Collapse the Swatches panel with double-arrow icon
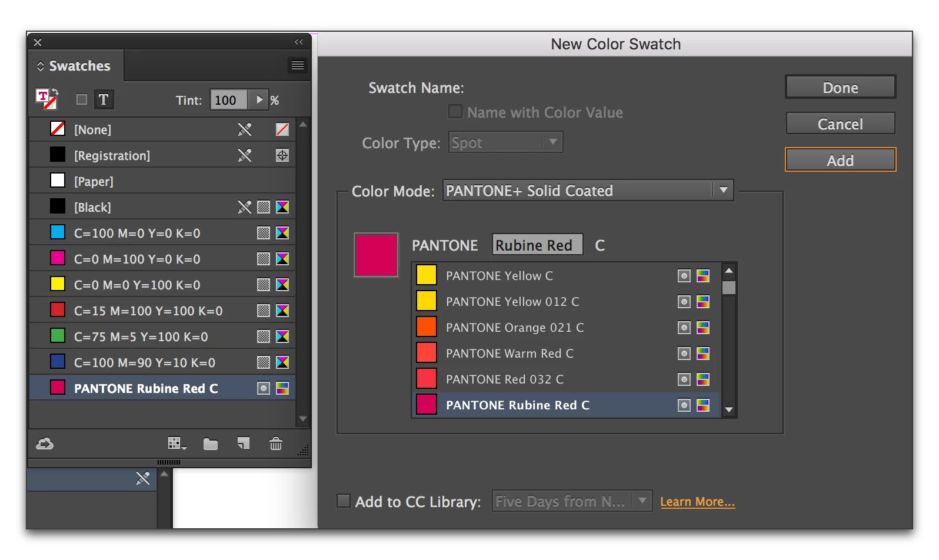Viewport: 939px width, 560px height. pos(299,42)
